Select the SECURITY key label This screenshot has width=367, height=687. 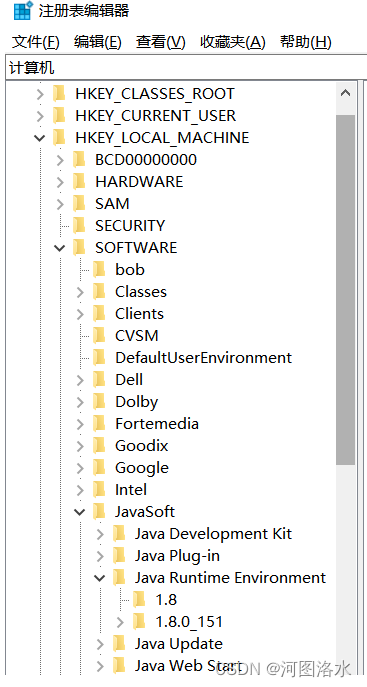coord(130,226)
